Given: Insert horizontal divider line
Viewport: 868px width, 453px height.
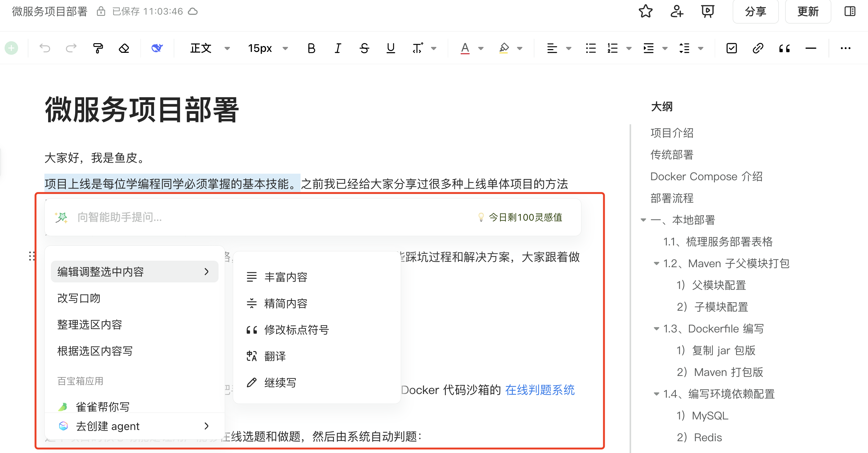Looking at the screenshot, I should coord(810,48).
